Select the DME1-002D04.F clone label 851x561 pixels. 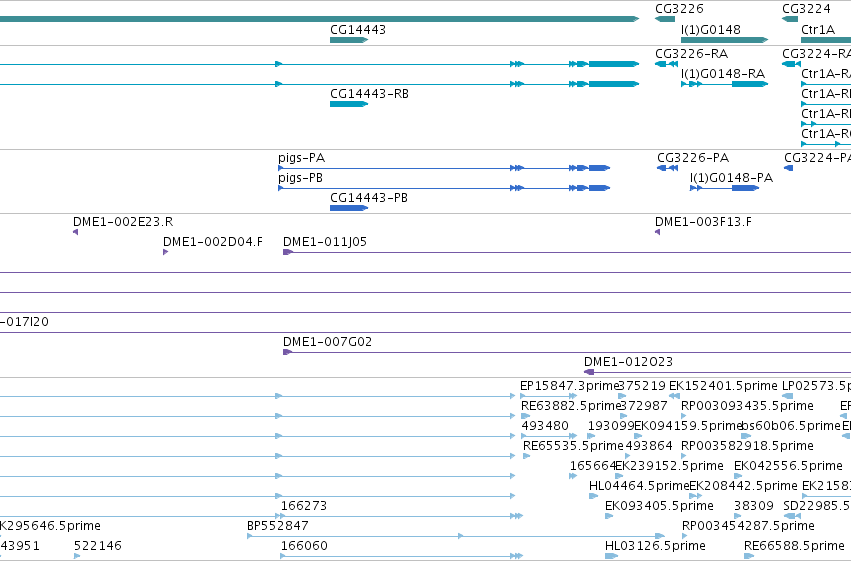pos(213,242)
